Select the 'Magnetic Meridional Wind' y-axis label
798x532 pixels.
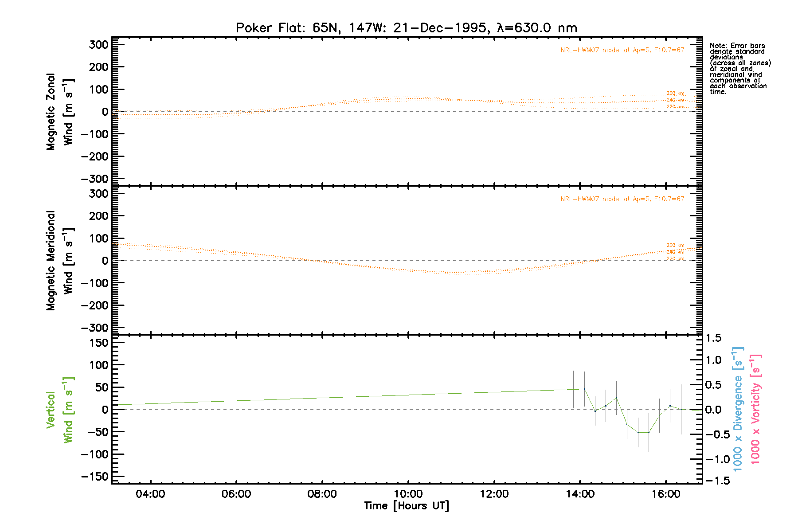tap(60, 261)
